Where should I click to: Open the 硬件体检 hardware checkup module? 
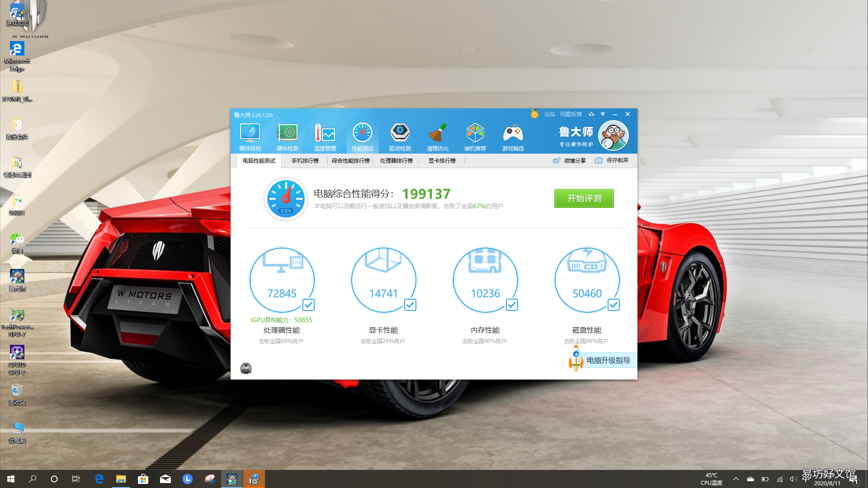(x=250, y=137)
